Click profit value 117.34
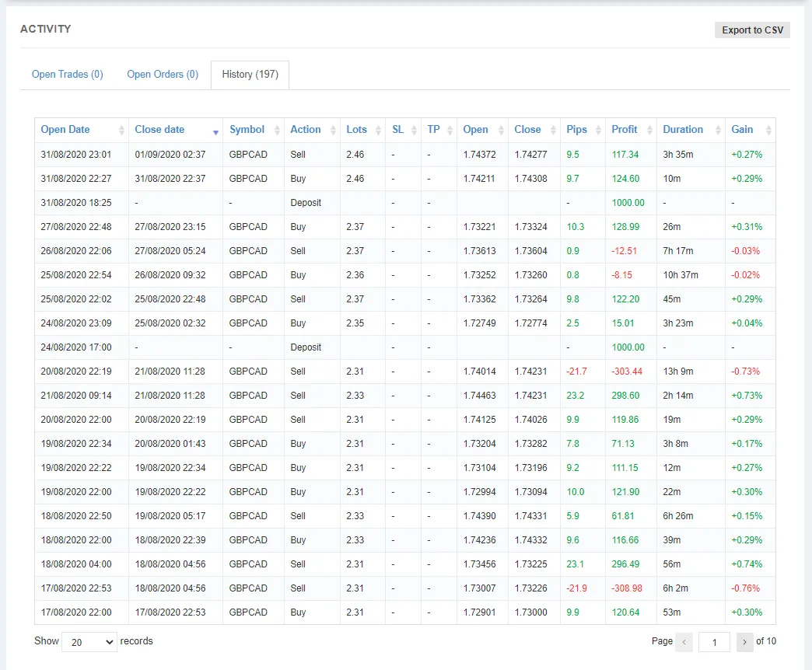The image size is (812, 670). [625, 155]
